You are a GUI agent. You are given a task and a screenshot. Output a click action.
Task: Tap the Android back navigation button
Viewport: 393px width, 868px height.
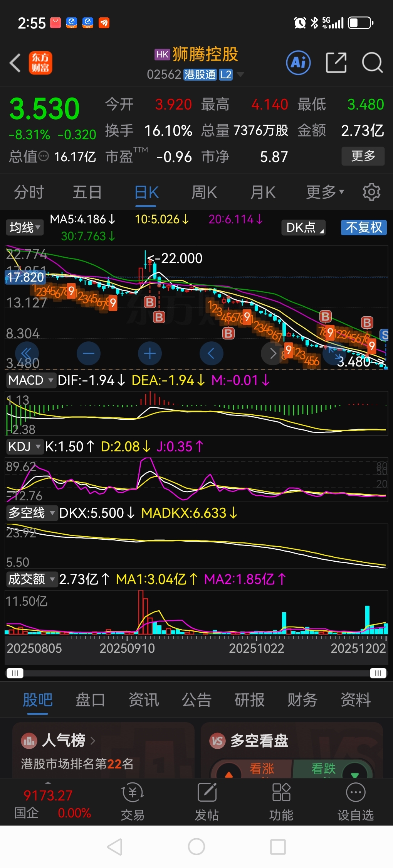115,847
